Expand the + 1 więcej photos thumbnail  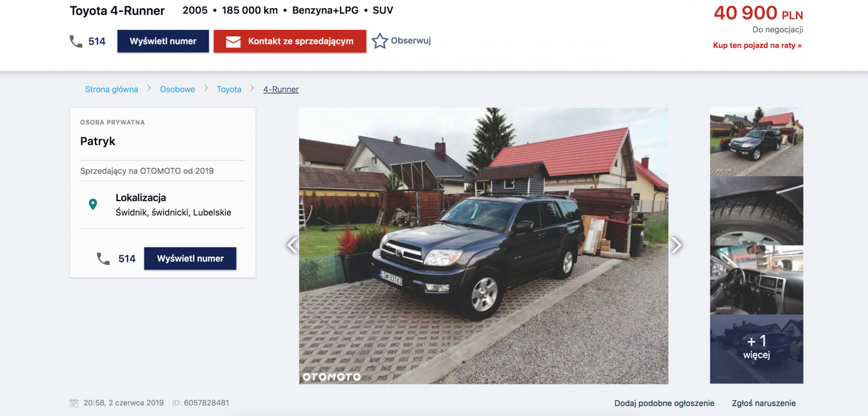[x=757, y=349]
